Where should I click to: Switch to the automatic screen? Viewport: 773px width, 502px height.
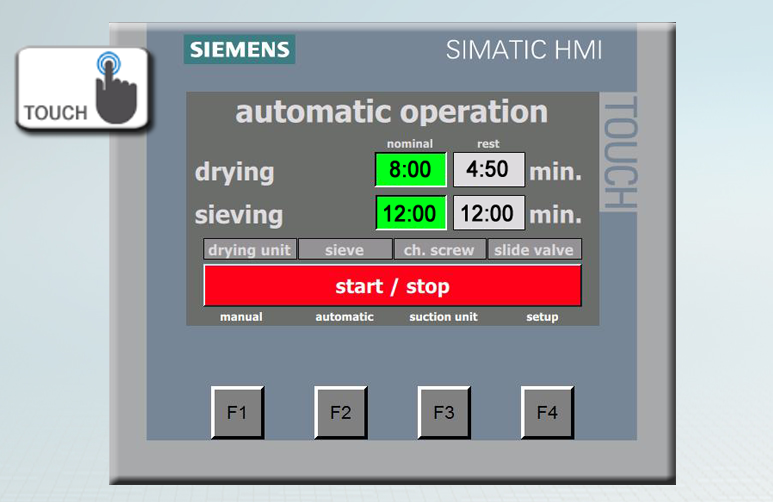344,317
